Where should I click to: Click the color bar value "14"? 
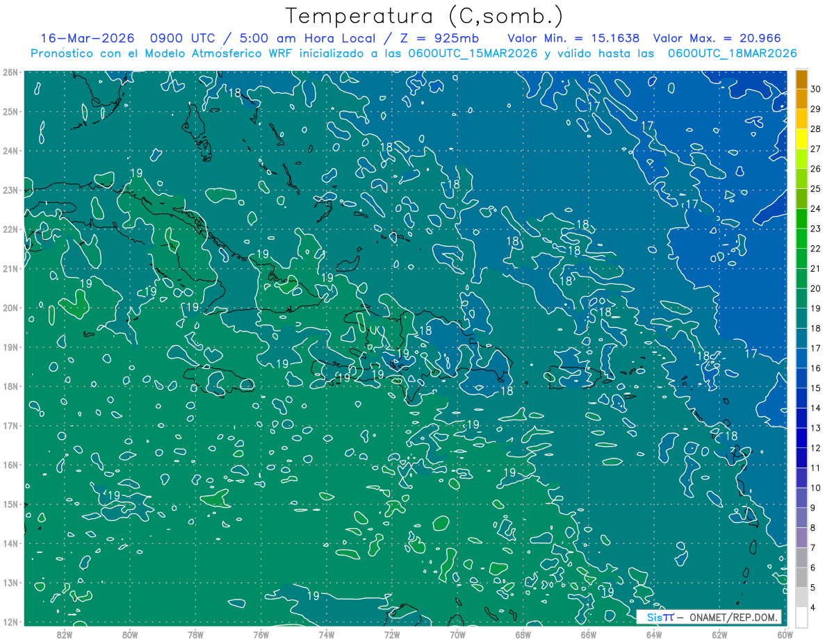coord(815,408)
